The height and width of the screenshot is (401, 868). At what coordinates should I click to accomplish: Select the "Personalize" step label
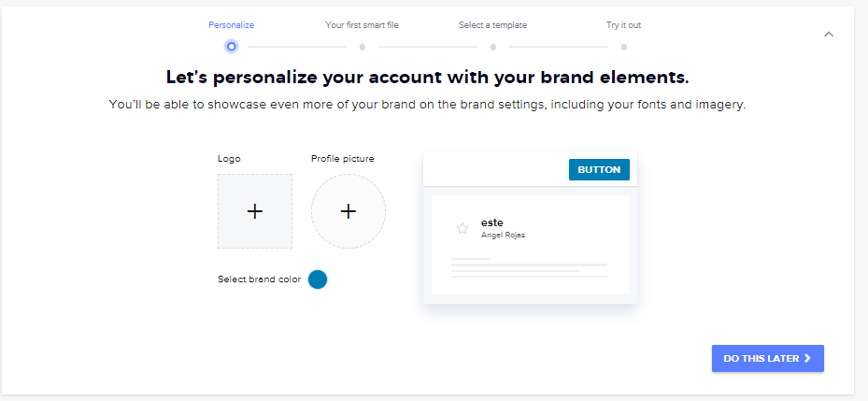231,25
